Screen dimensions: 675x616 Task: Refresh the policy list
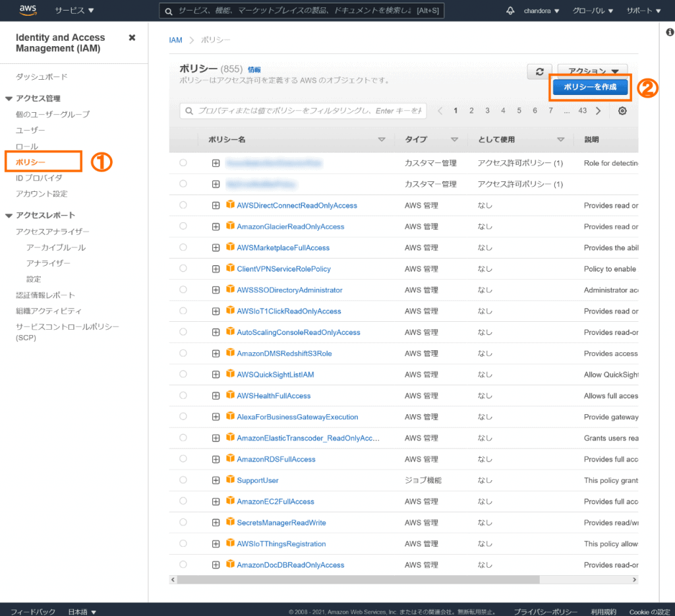(x=539, y=71)
